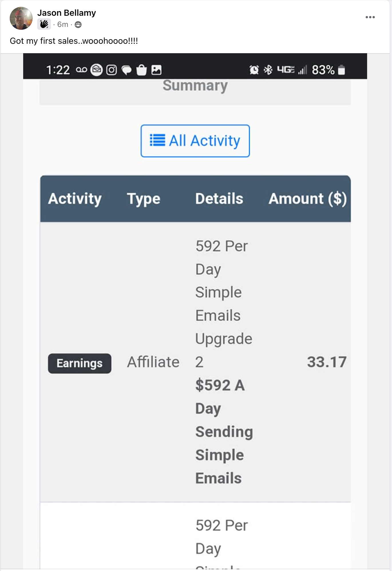Click the group audience privacy icon

[x=78, y=25]
